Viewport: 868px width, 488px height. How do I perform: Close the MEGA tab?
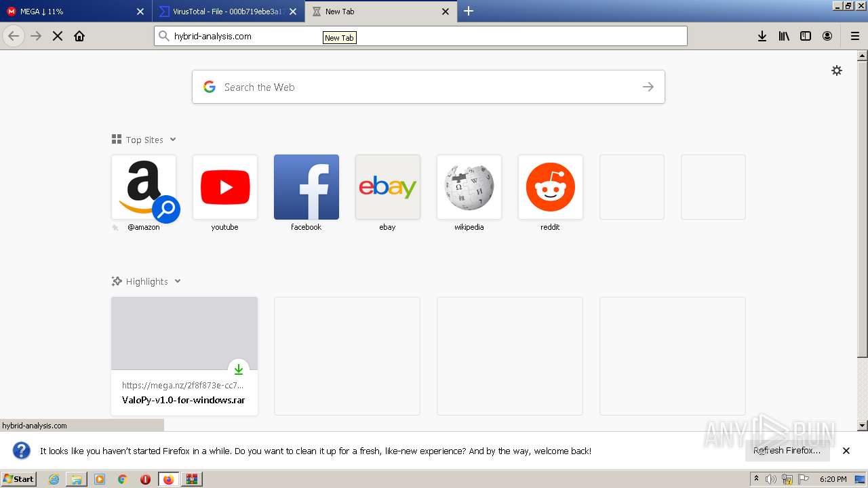coord(140,12)
